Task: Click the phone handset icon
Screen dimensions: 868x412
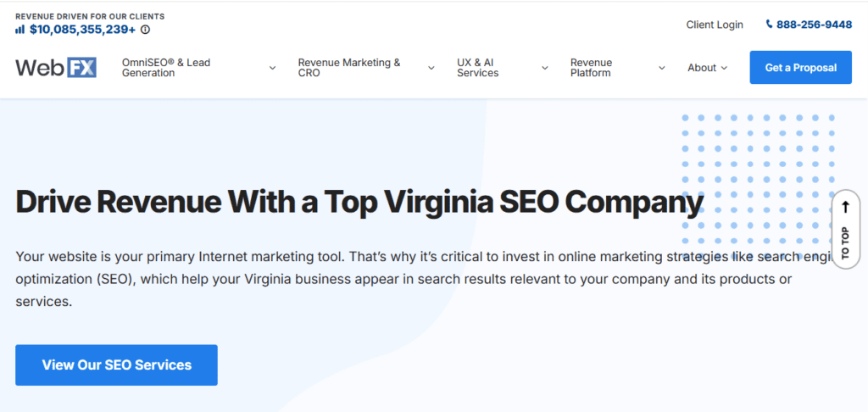Action: click(x=769, y=25)
